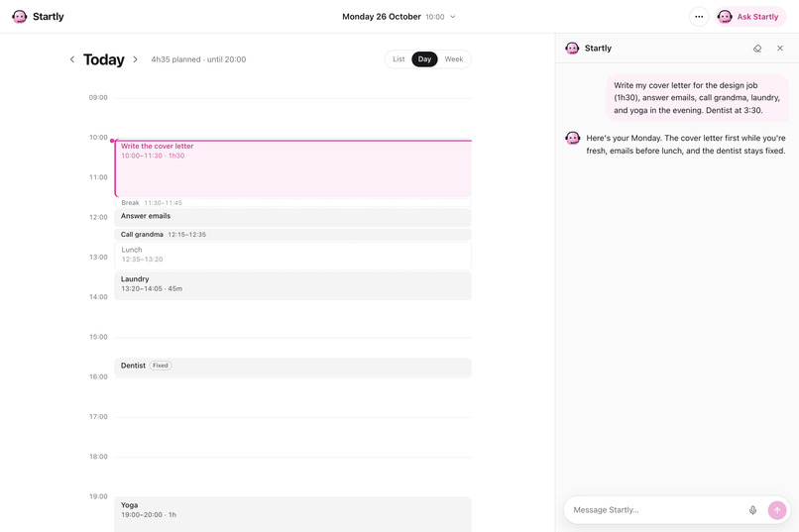Click the 15:00 time label
The image size is (799, 532).
[98, 337]
